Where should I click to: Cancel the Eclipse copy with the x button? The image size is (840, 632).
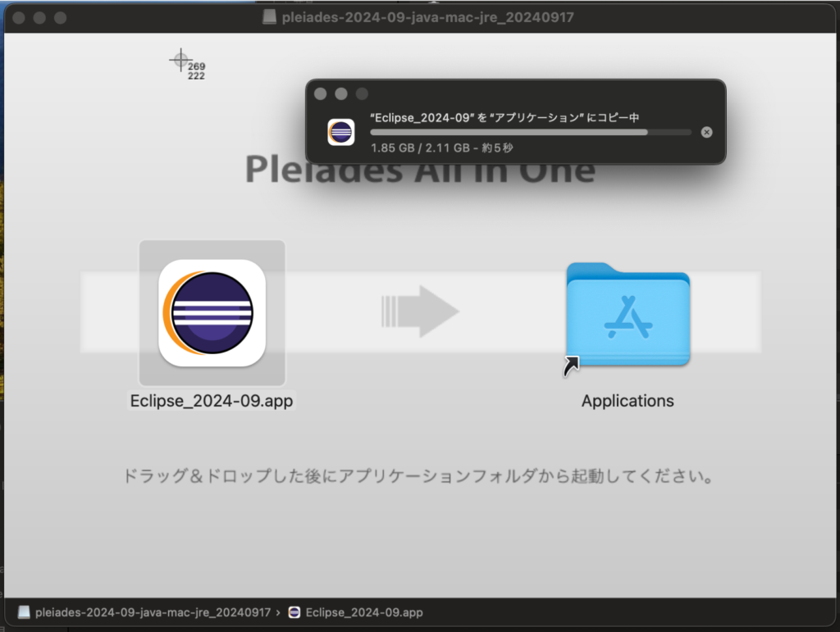point(707,132)
